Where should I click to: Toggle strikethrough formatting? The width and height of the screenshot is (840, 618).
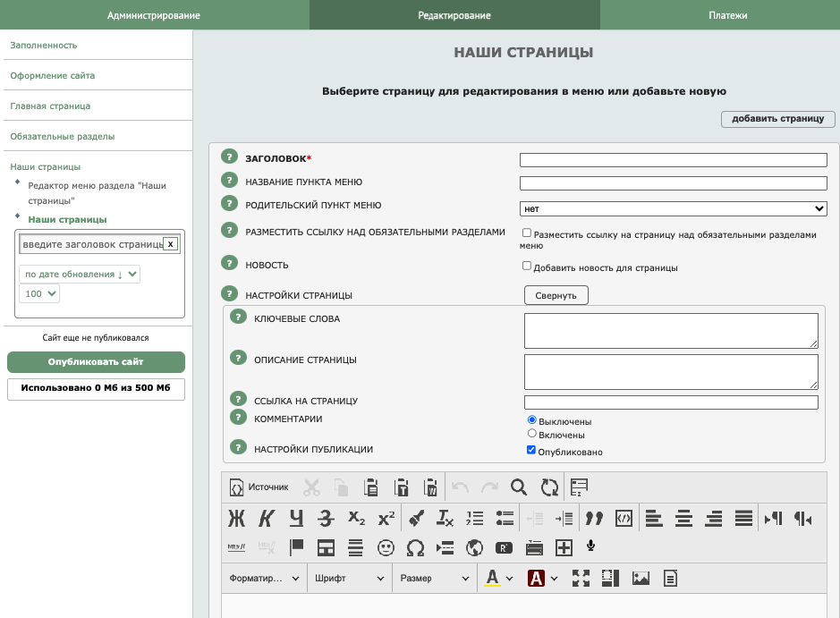click(x=326, y=518)
